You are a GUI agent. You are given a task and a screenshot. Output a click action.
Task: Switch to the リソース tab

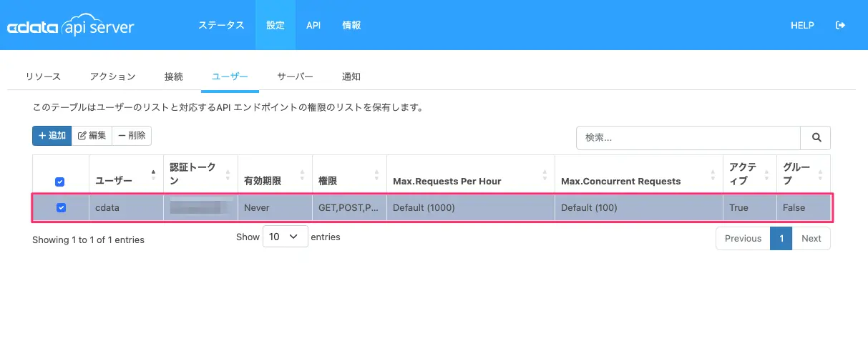click(x=43, y=76)
